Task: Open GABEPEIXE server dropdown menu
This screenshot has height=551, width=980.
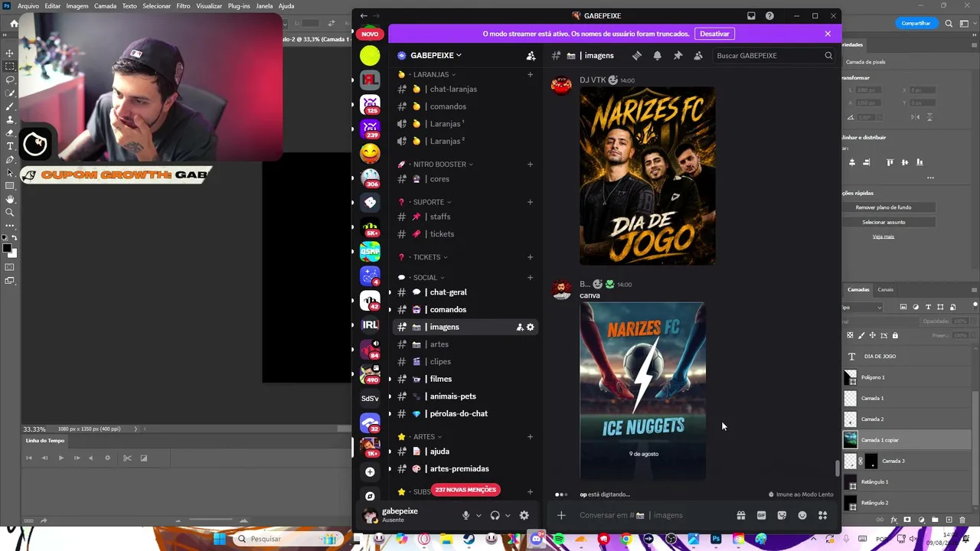Action: 436,55
